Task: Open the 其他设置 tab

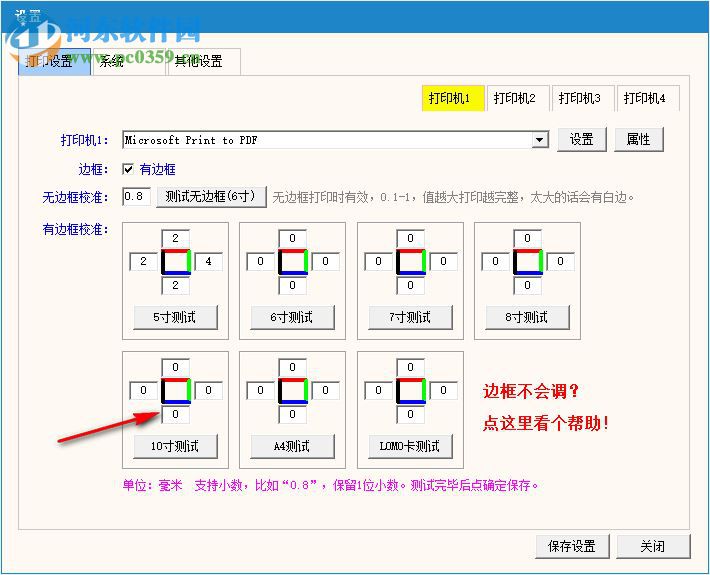Action: [203, 61]
